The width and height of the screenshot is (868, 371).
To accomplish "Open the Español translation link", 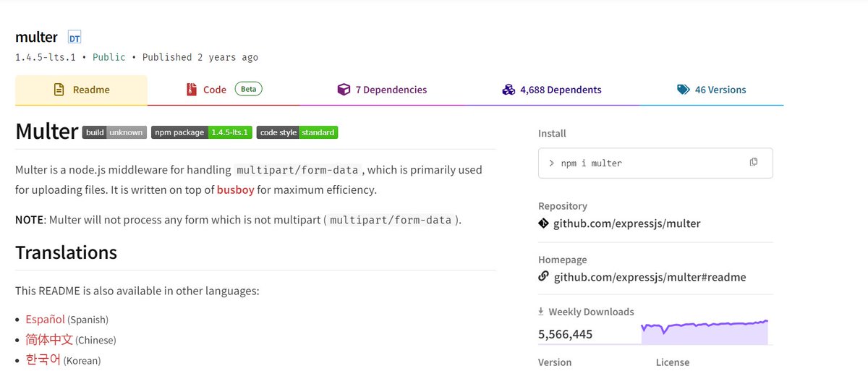I will pos(45,319).
